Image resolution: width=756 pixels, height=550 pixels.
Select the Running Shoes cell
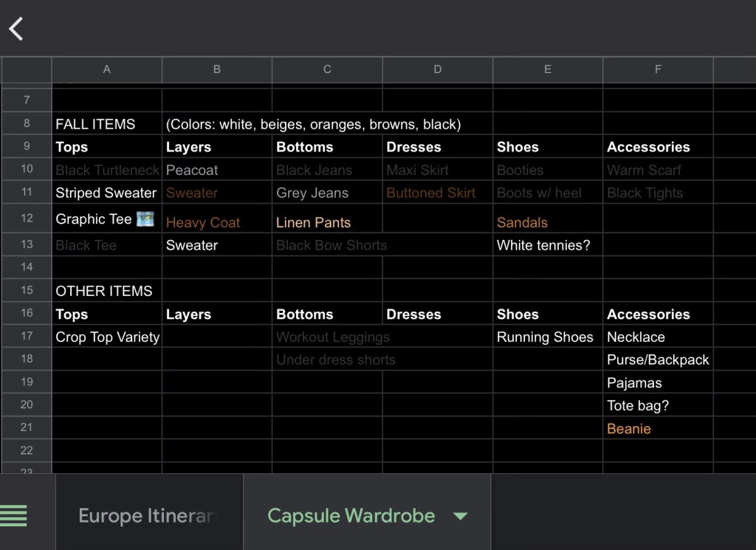[545, 337]
